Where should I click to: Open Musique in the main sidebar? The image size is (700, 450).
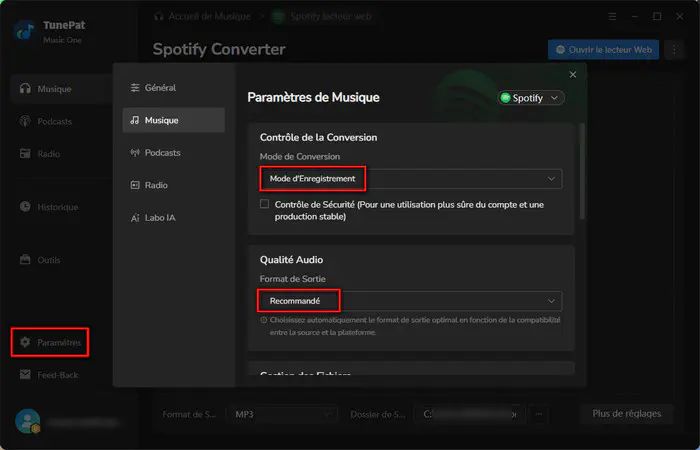(62, 89)
